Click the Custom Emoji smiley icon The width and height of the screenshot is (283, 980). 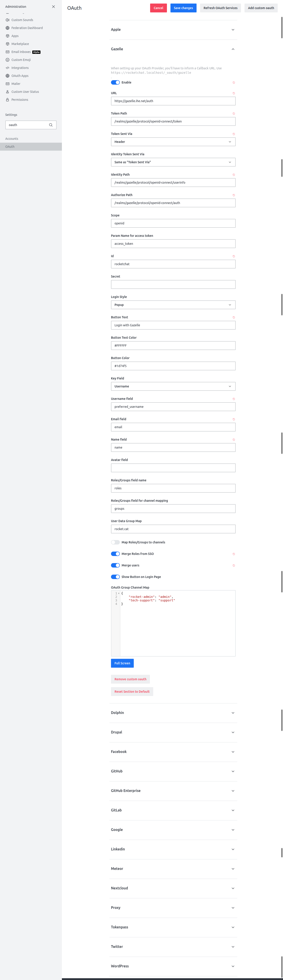pos(8,60)
